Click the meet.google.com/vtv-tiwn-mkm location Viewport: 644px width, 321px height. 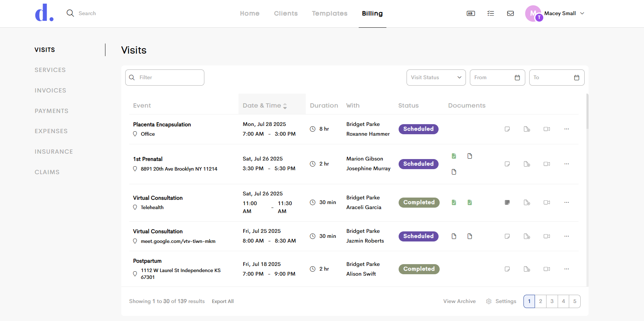click(178, 241)
